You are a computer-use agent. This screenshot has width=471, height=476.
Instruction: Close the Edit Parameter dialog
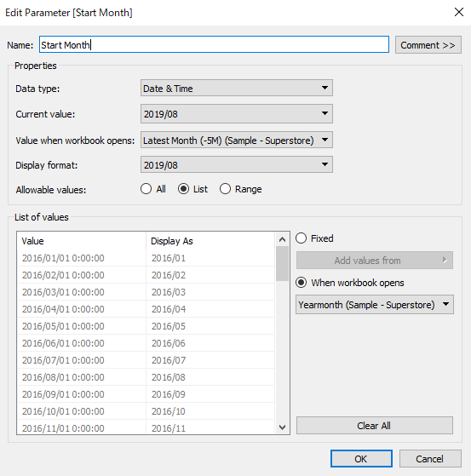pos(458,12)
